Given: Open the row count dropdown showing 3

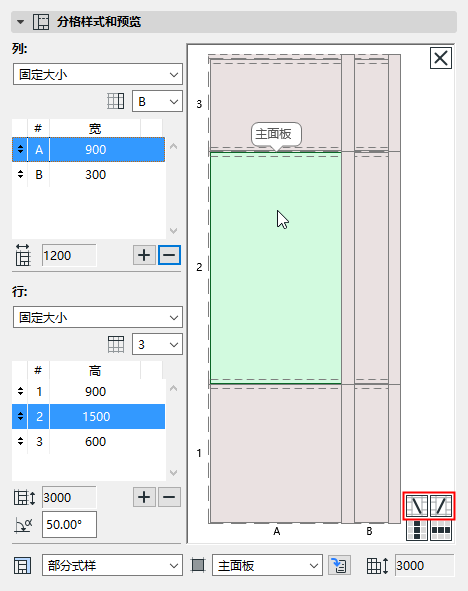Looking at the screenshot, I should [157, 344].
